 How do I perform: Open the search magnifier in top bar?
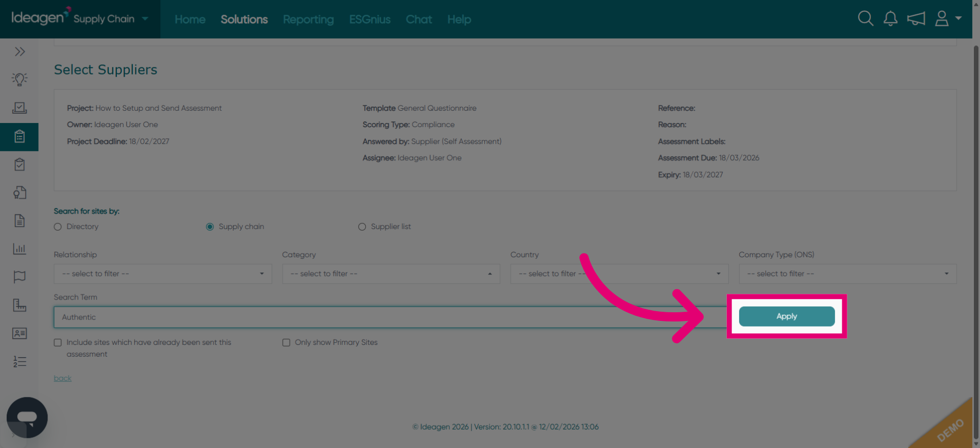[866, 18]
